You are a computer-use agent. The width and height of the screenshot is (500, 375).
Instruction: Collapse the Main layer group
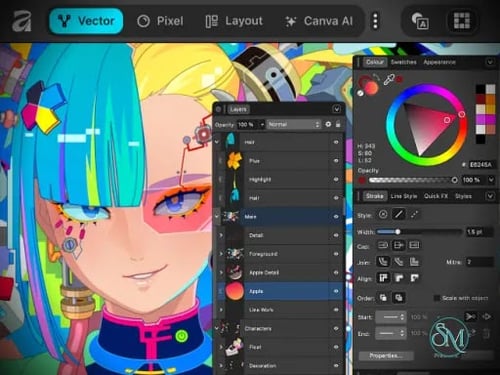point(217,217)
